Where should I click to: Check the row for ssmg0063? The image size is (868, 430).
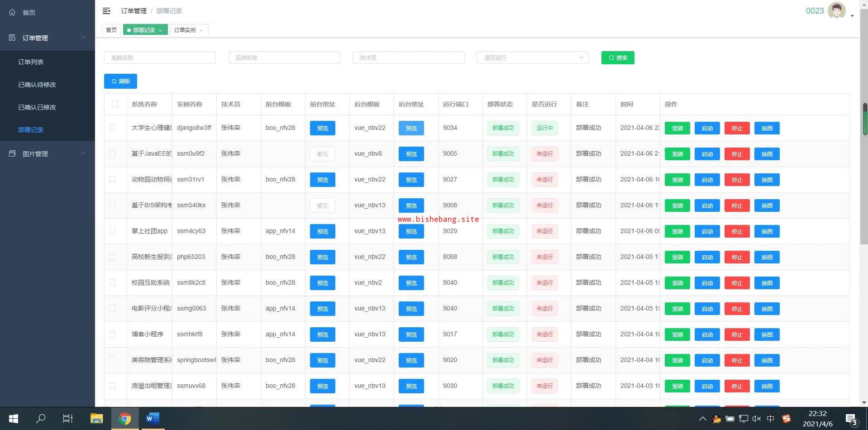pyautogui.click(x=112, y=308)
